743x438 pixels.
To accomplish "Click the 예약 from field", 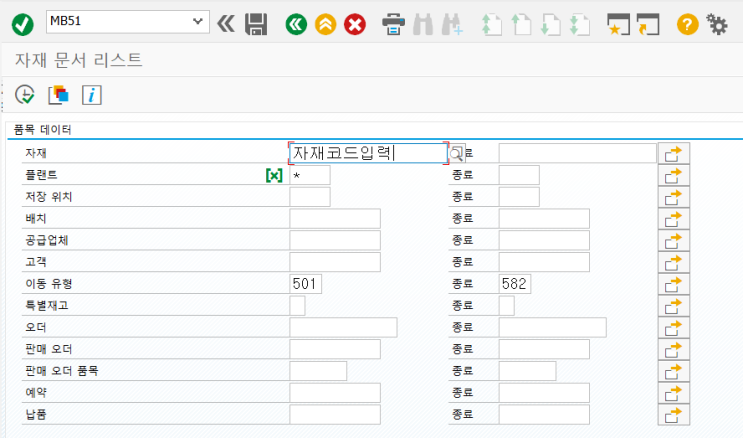I will point(335,393).
